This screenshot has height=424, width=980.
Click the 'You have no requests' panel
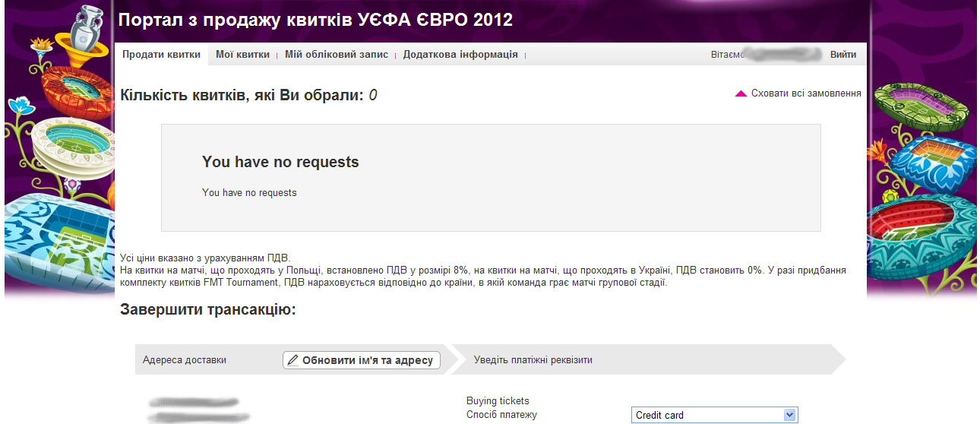(x=491, y=178)
